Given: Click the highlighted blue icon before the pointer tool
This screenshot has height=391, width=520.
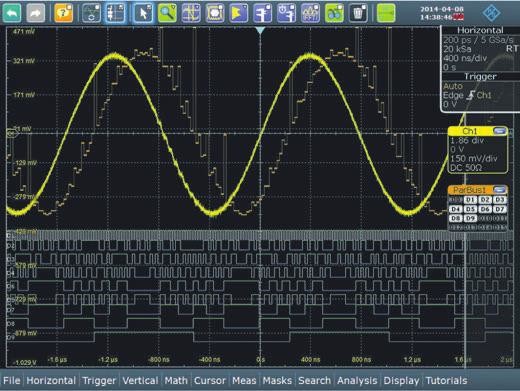Looking at the screenshot, I should tap(115, 13).
